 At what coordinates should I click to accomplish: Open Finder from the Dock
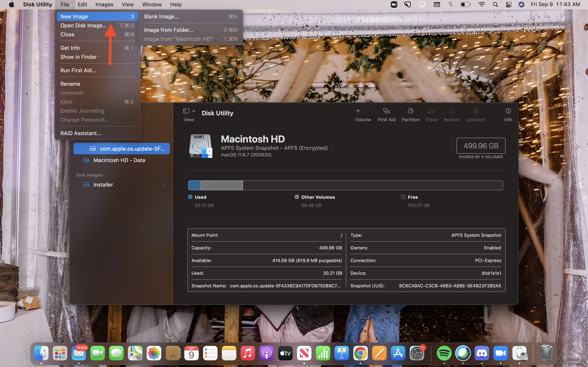(41, 353)
